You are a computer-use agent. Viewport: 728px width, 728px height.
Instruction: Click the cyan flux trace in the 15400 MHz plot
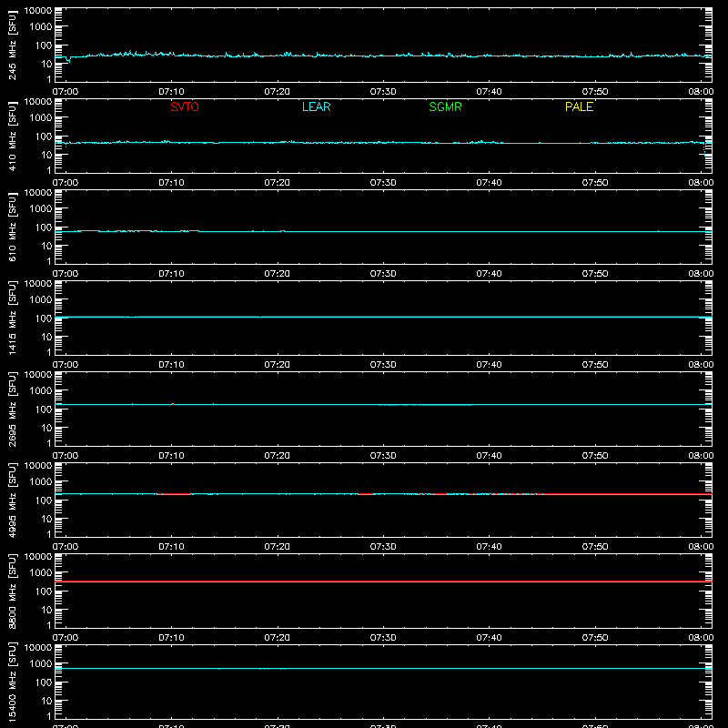(x=383, y=669)
